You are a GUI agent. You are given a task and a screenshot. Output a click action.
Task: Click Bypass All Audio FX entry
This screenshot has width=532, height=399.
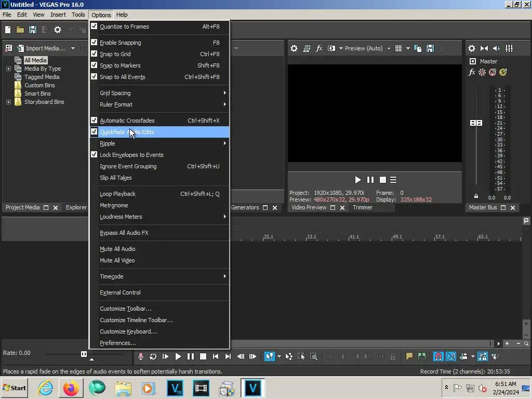[x=159, y=233]
